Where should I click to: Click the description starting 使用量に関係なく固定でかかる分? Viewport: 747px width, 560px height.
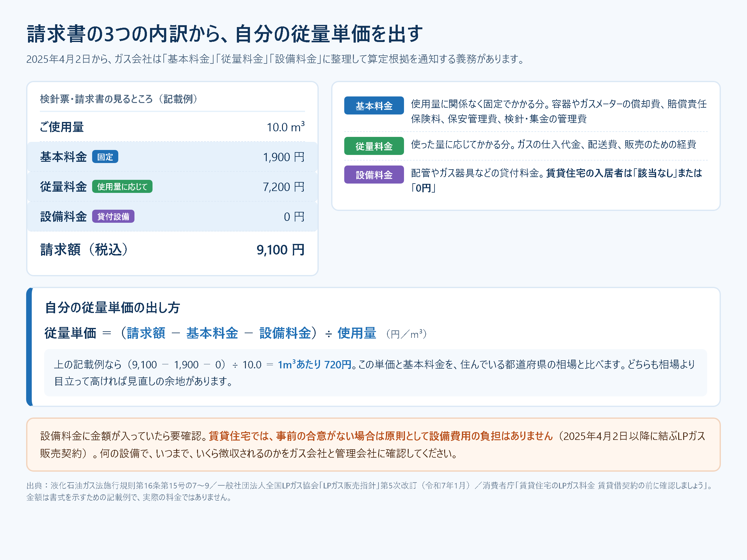point(559,111)
